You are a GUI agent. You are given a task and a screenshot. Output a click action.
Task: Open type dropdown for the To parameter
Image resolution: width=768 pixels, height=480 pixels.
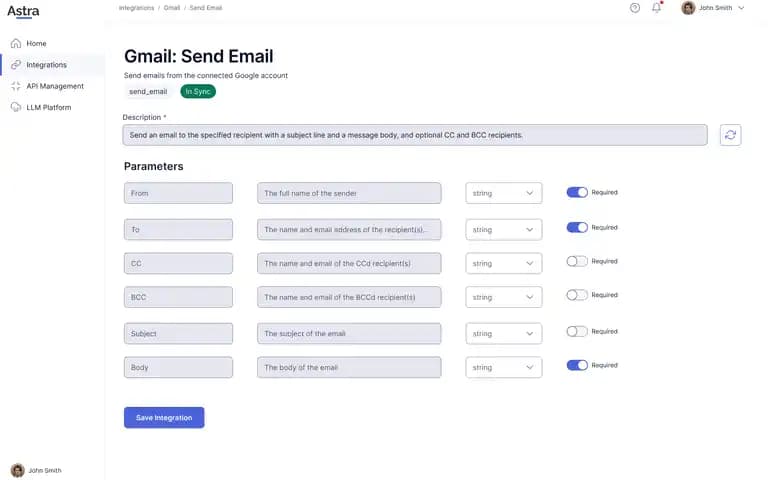click(x=504, y=230)
